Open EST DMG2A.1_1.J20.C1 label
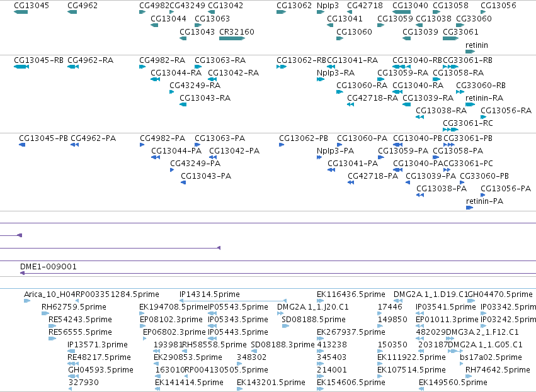The width and height of the screenshot is (536, 392). (313, 307)
